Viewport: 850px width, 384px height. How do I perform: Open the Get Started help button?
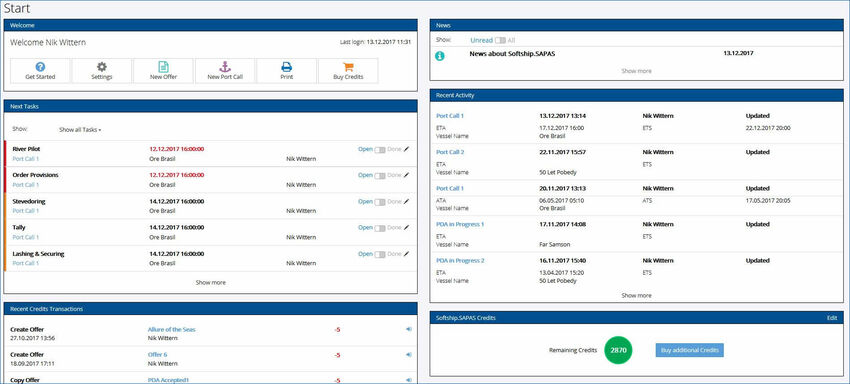click(x=40, y=71)
